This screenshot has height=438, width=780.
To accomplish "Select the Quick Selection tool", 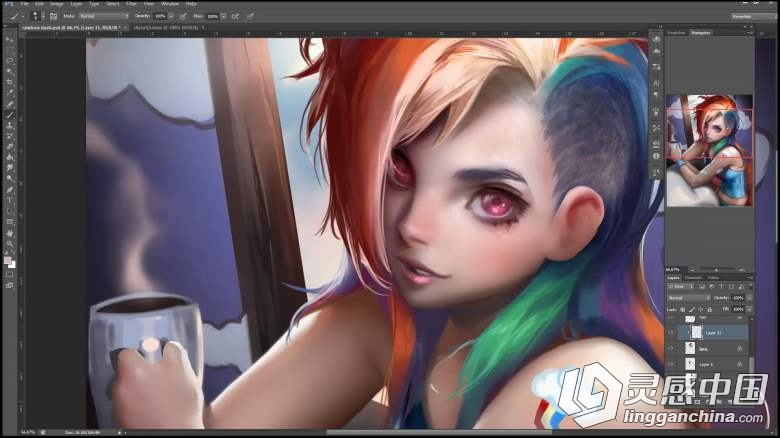I will click(9, 72).
